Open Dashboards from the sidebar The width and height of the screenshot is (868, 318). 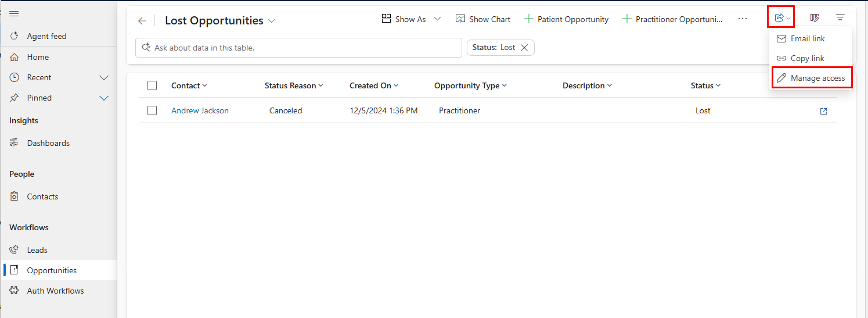click(48, 143)
